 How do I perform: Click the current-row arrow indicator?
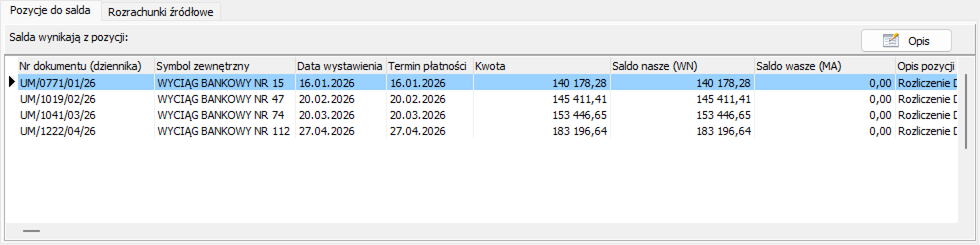12,82
